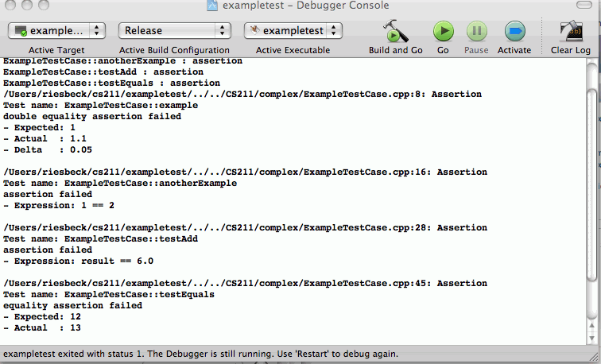
Task: Click the 'ExampleTestCase.cpp:8: Assertion' line
Action: click(242, 95)
